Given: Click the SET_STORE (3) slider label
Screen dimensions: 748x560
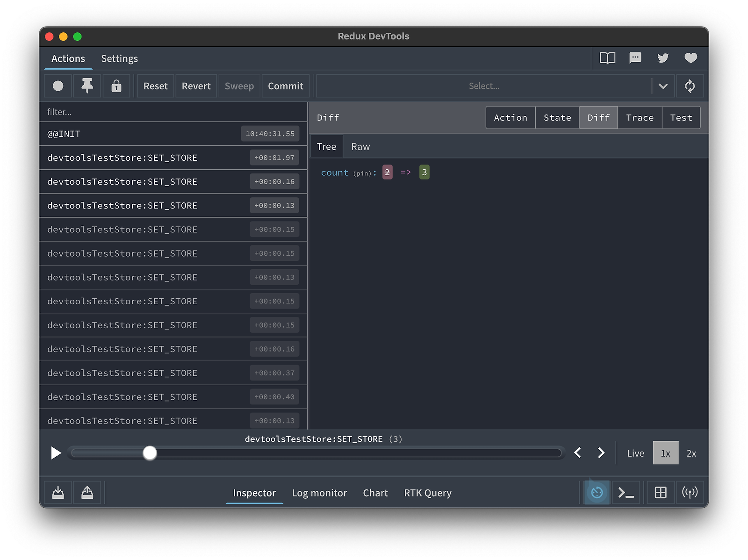Looking at the screenshot, I should click(324, 439).
